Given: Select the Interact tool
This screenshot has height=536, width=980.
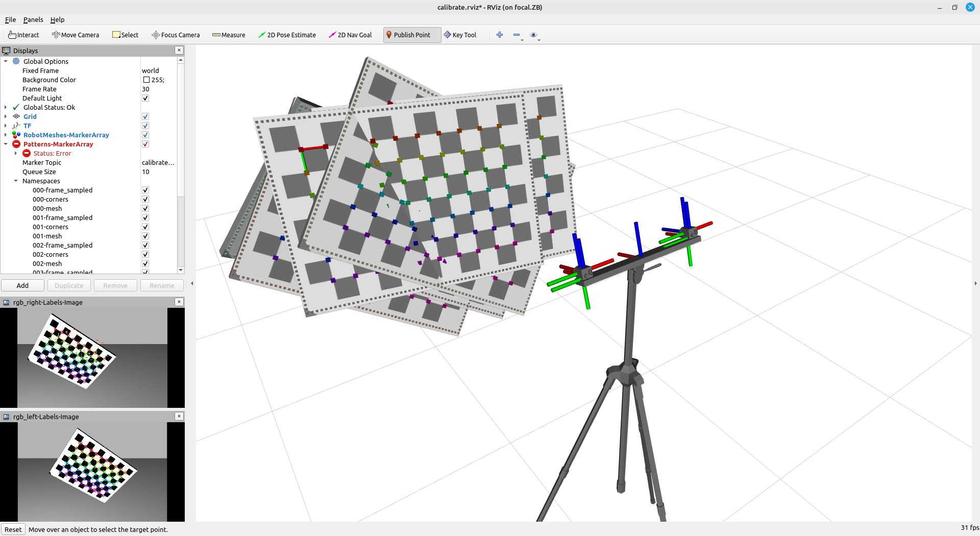Looking at the screenshot, I should (24, 35).
